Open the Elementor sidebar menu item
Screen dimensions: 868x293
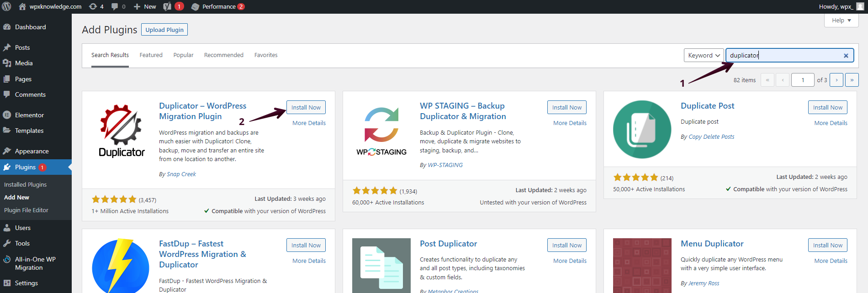(x=29, y=115)
